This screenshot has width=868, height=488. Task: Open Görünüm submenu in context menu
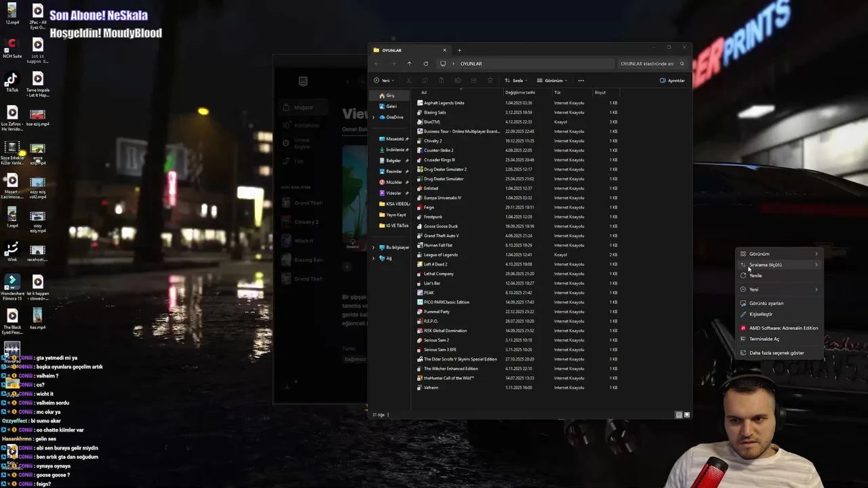(779, 254)
